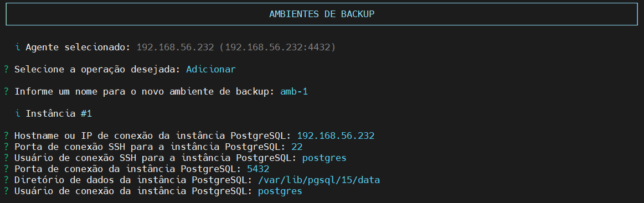The height and width of the screenshot is (203, 644).
Task: Select the AMBIENTES DE BACKUP header title
Action: pos(322,14)
